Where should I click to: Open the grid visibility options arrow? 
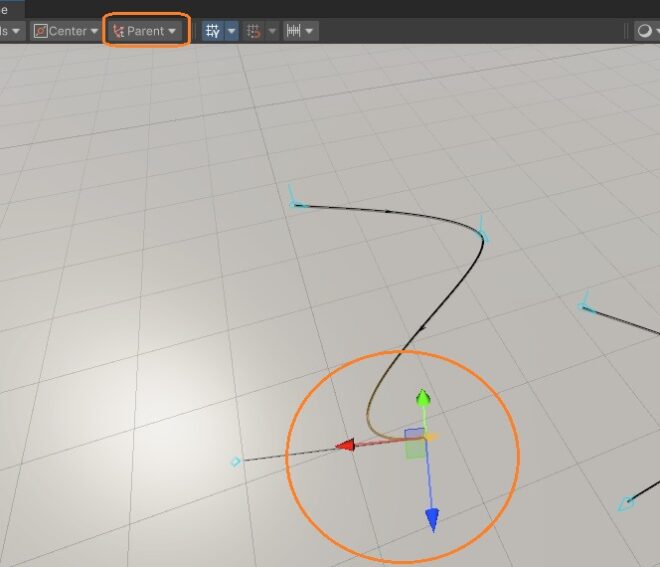coord(232,31)
